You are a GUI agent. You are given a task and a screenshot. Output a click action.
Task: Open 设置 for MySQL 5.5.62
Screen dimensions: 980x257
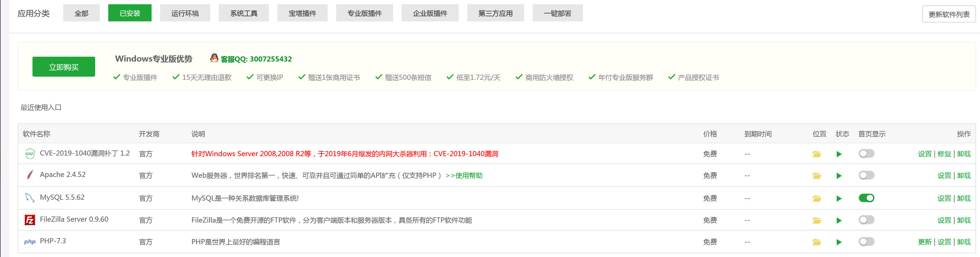point(944,198)
